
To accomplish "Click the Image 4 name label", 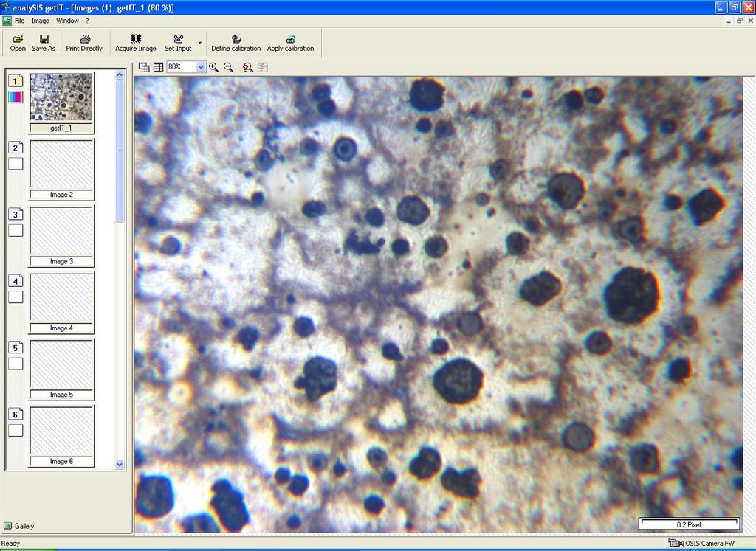I will click(x=61, y=328).
